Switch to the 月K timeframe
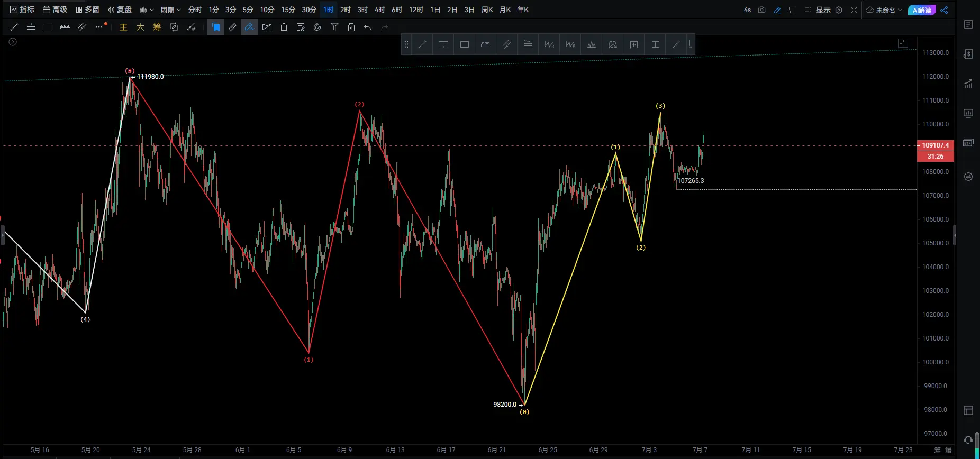This screenshot has width=980, height=459. coord(505,10)
